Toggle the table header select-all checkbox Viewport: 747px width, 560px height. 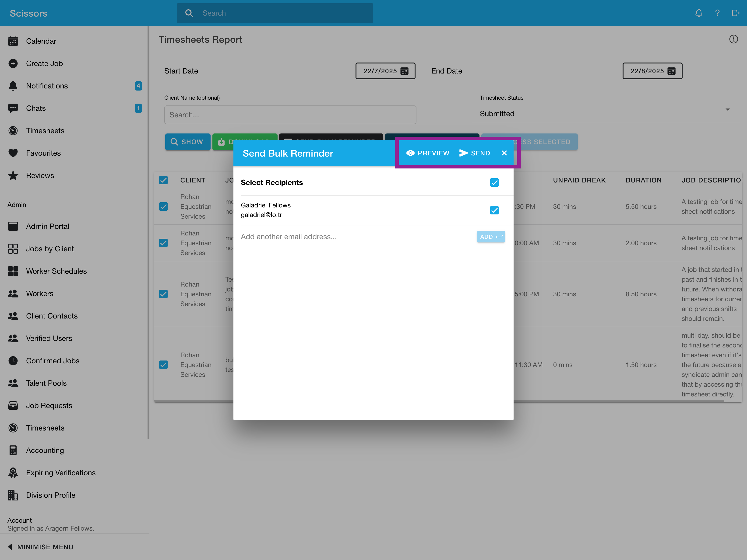click(163, 180)
